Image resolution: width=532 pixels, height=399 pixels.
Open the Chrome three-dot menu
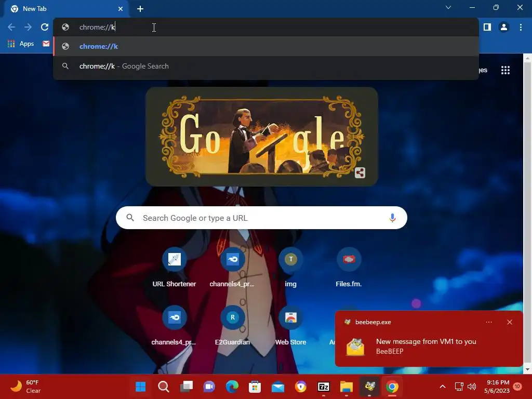pos(521,27)
